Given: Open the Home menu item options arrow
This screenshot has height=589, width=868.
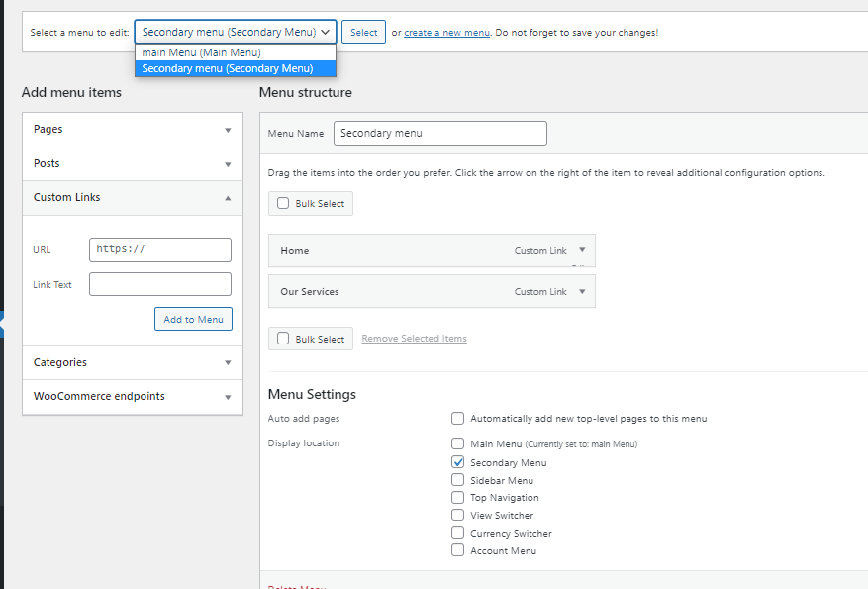Looking at the screenshot, I should click(582, 250).
